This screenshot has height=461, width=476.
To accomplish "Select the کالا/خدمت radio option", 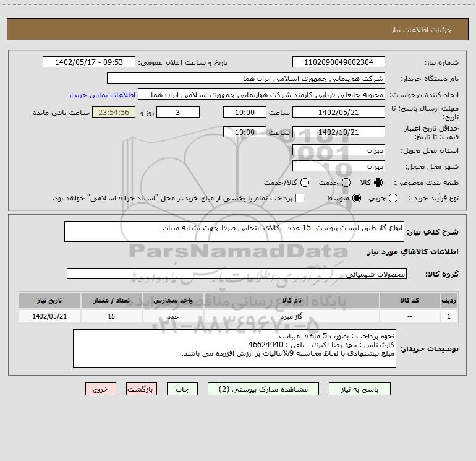I will pos(305,183).
